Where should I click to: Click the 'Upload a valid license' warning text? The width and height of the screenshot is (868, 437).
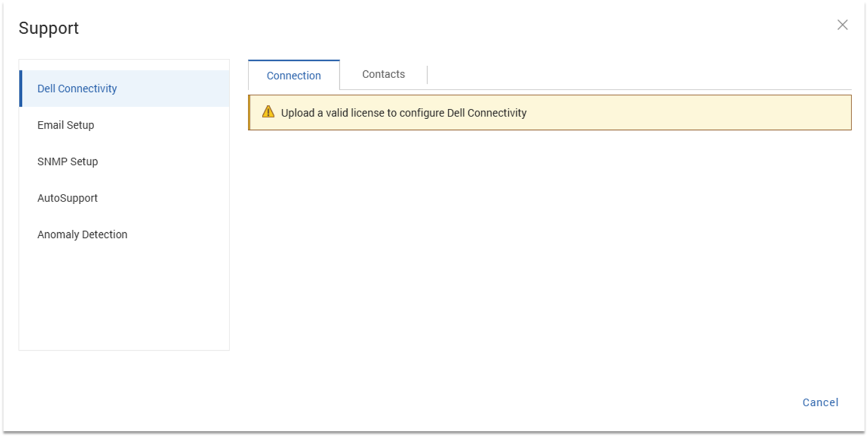(x=404, y=113)
